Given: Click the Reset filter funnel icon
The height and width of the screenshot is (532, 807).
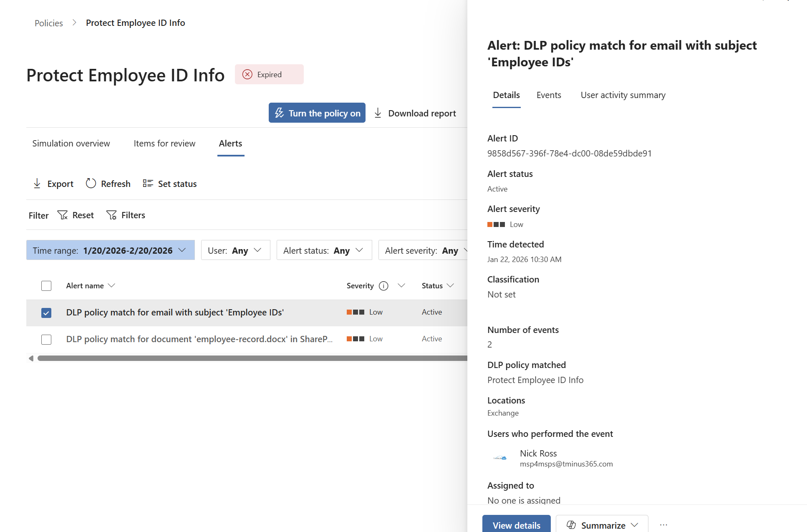Looking at the screenshot, I should coord(63,215).
